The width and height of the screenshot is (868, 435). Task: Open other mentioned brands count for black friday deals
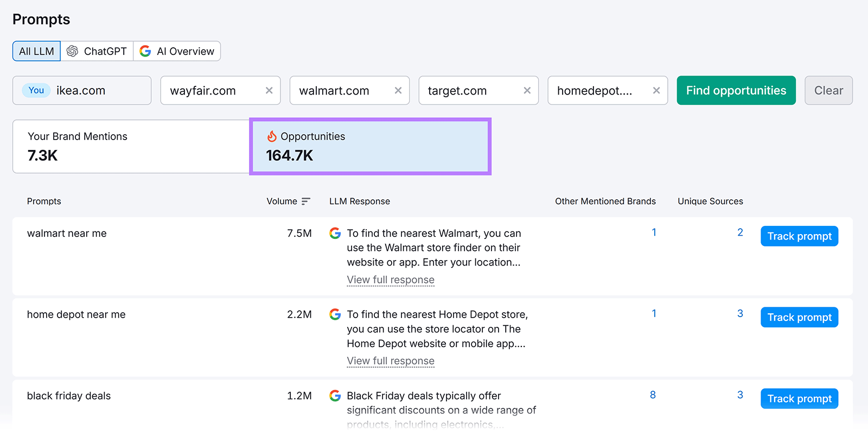(x=653, y=395)
